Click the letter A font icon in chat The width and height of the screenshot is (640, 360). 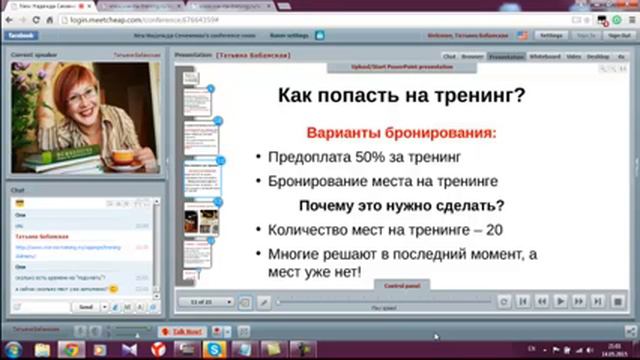point(140,307)
